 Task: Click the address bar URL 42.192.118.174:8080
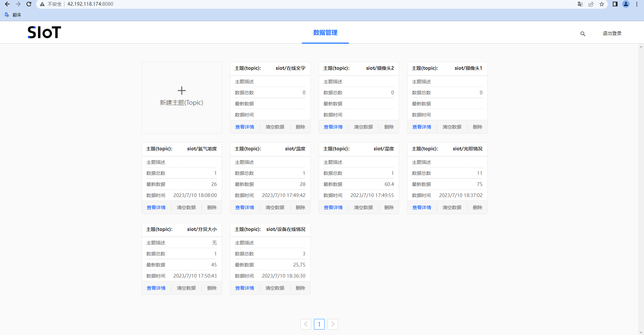pyautogui.click(x=90, y=4)
